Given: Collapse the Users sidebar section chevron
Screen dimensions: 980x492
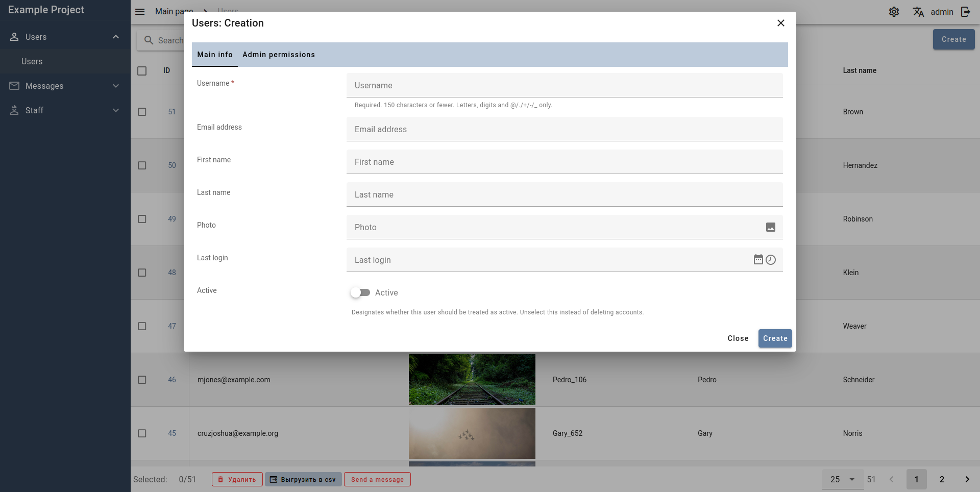Looking at the screenshot, I should (x=116, y=37).
